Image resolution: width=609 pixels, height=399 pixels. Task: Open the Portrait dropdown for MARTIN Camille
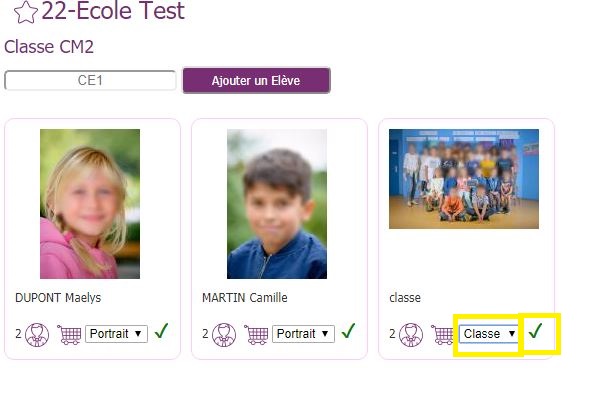303,334
